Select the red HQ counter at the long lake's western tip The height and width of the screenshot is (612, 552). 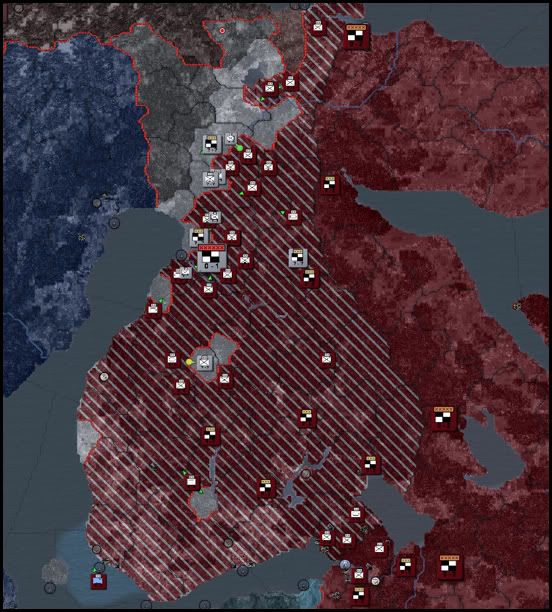pyautogui.click(x=330, y=185)
